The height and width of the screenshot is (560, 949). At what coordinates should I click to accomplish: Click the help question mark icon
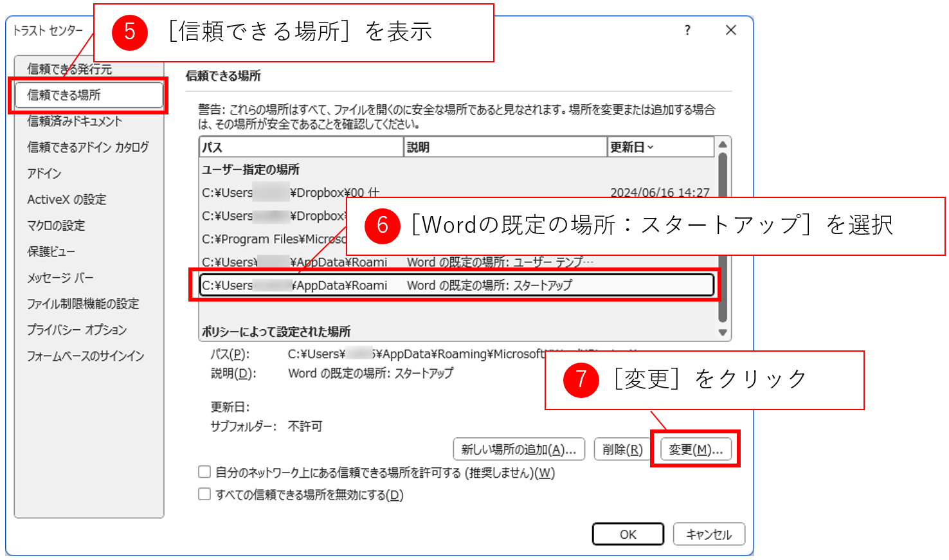point(687,30)
